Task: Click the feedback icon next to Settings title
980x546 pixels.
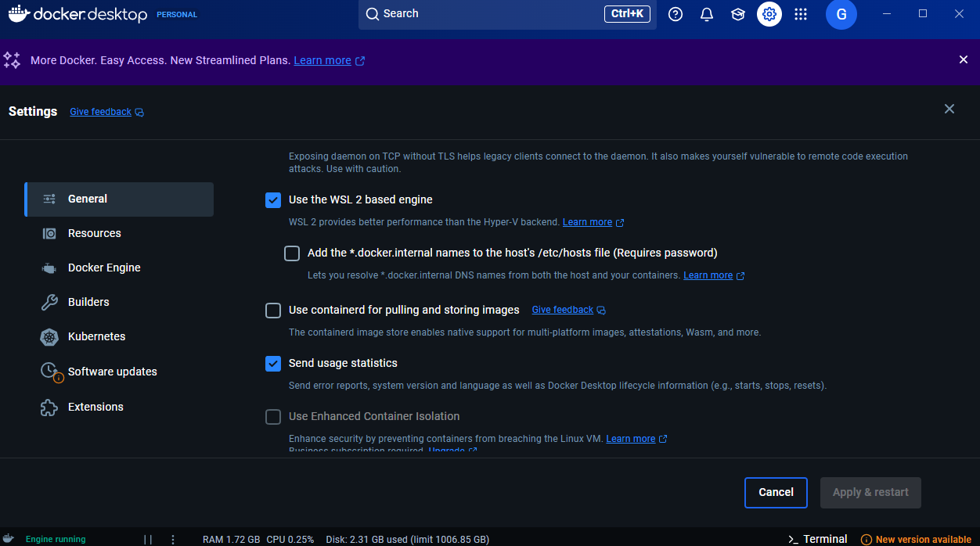Action: point(139,112)
